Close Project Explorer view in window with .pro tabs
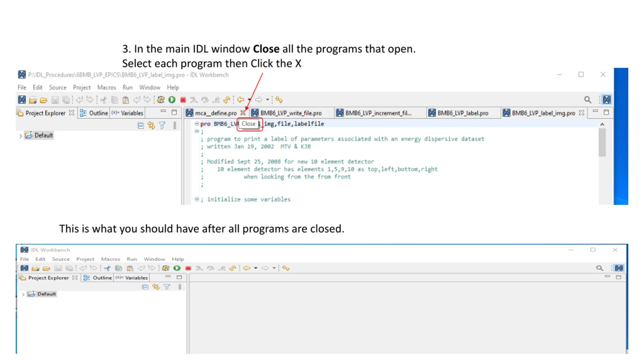644x362 pixels. (72, 113)
